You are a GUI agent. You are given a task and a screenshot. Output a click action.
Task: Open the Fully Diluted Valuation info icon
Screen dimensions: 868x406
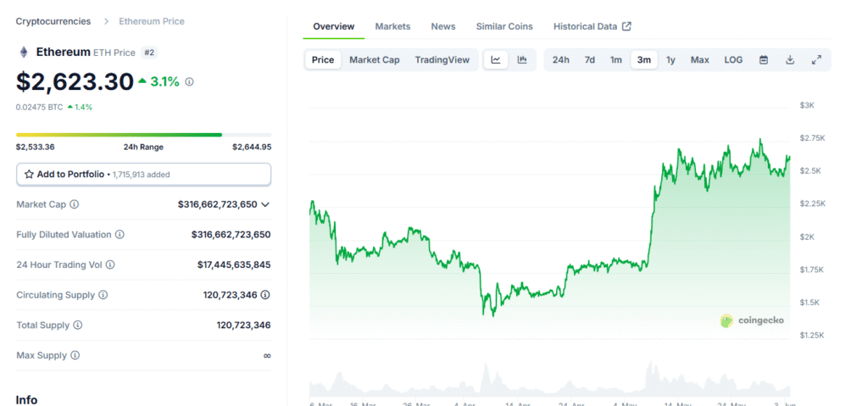[x=120, y=235]
